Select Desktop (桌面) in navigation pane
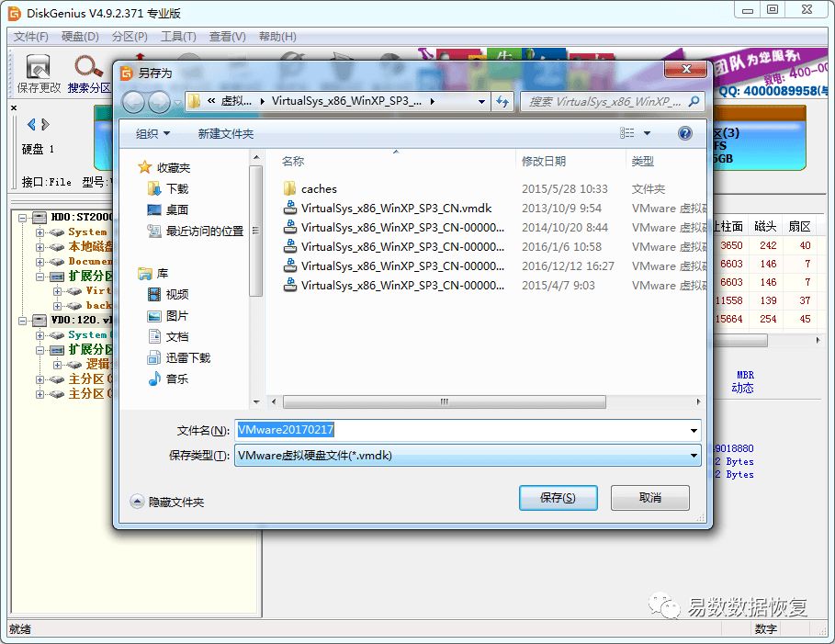 [167, 209]
